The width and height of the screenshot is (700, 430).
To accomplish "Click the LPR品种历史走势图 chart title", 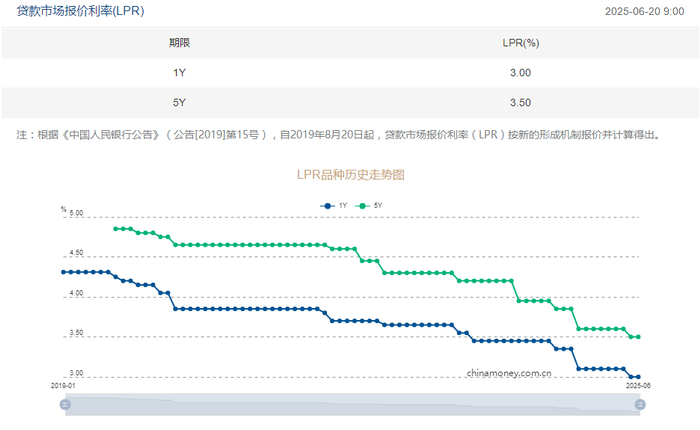I will 350,175.
